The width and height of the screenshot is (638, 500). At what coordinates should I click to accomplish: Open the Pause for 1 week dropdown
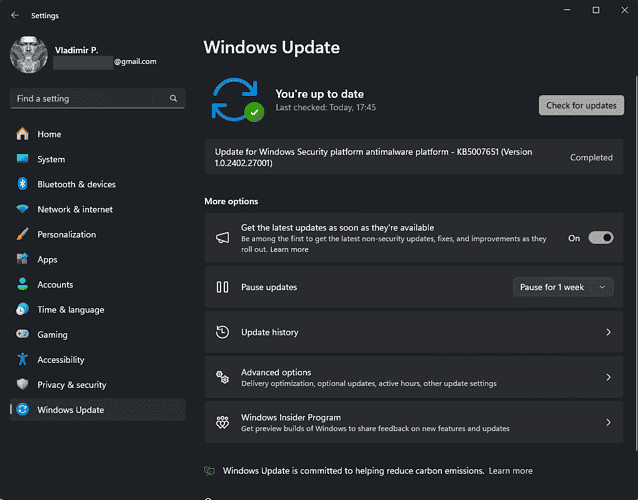(562, 287)
